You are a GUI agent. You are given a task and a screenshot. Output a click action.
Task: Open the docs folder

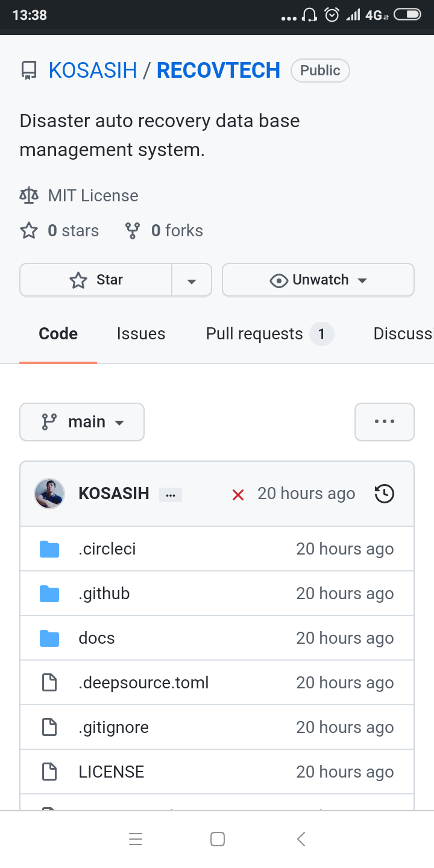(x=96, y=638)
